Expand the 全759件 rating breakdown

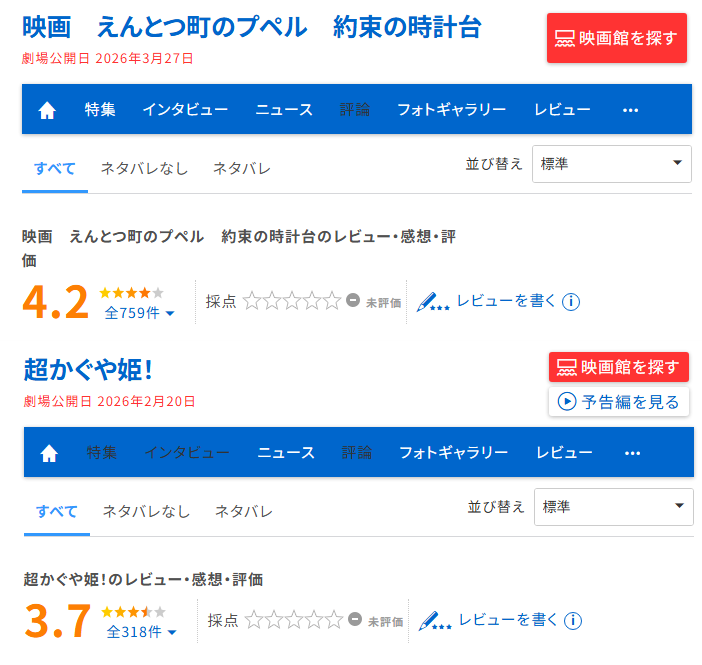coord(140,313)
